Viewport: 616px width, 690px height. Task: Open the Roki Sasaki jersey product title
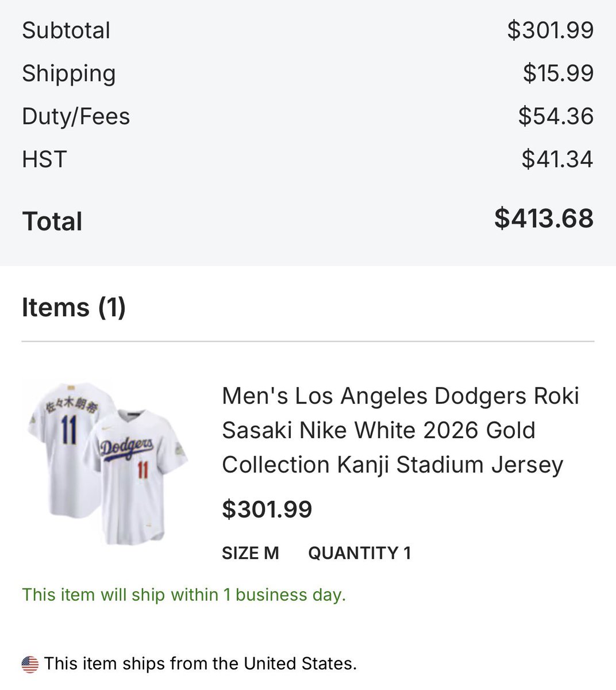(x=401, y=430)
